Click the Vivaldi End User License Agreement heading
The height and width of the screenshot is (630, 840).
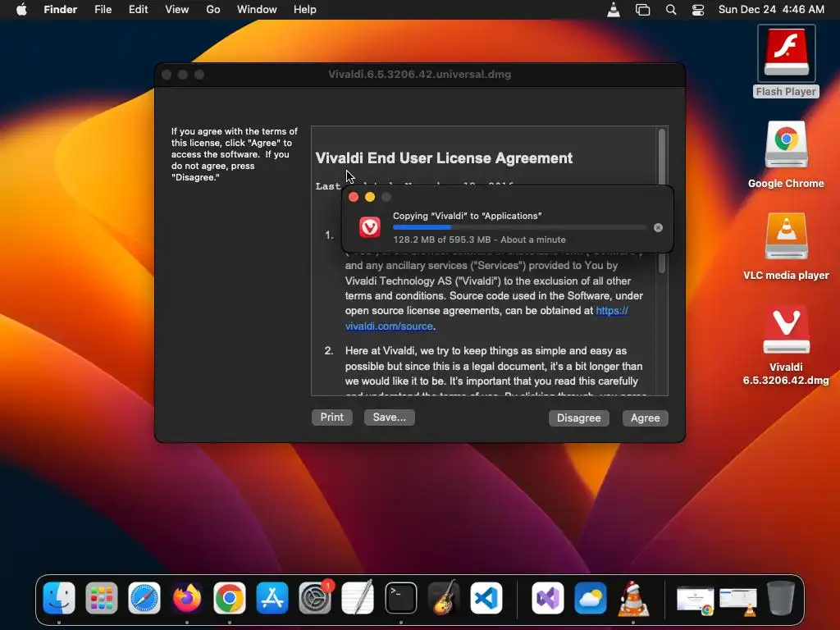tap(444, 158)
